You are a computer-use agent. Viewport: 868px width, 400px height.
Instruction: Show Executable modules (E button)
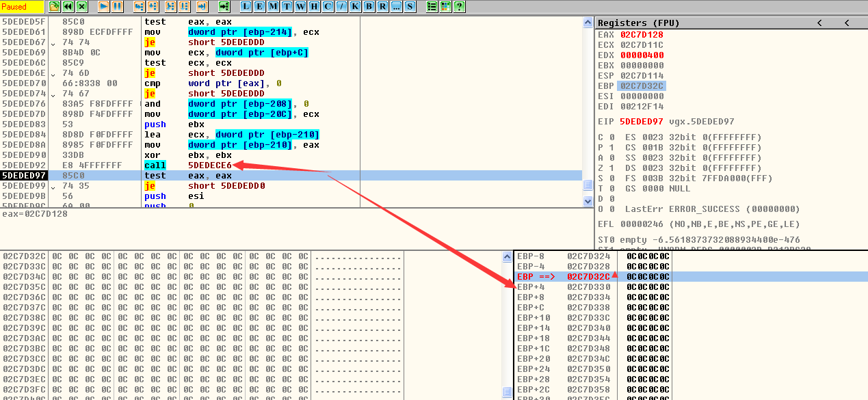(260, 7)
